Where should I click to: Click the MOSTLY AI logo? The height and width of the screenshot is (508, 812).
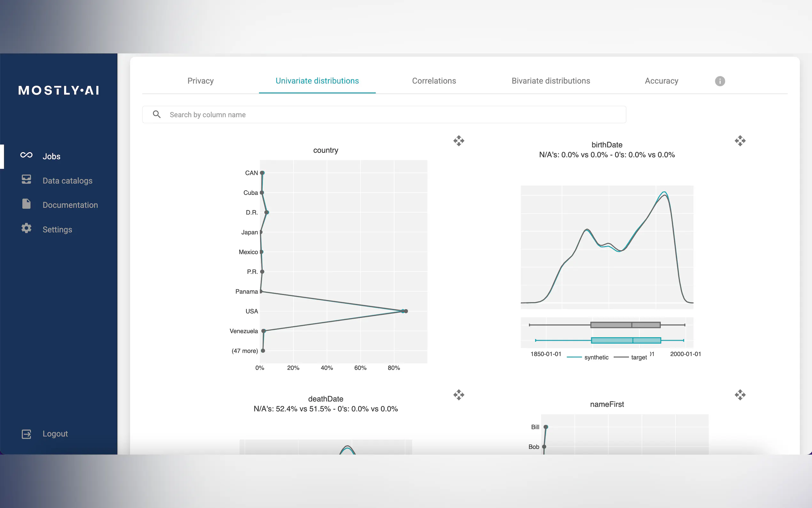click(x=59, y=91)
